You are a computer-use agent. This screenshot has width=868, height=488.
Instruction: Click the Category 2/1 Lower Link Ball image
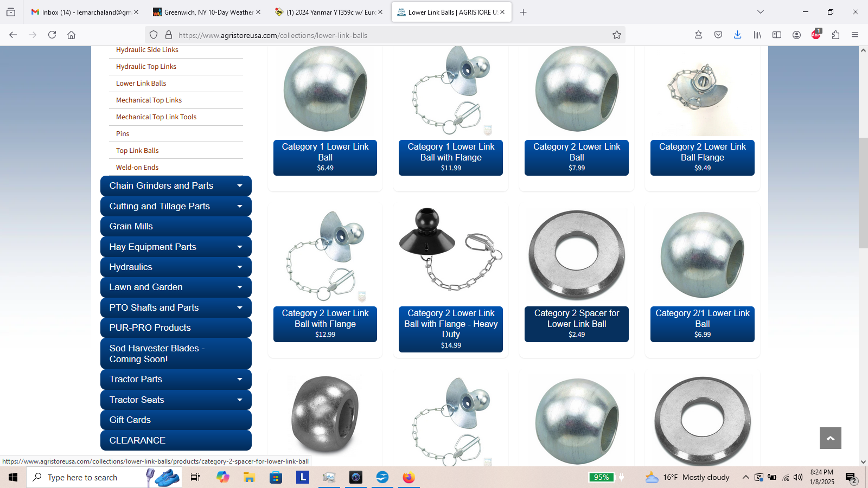(x=702, y=255)
